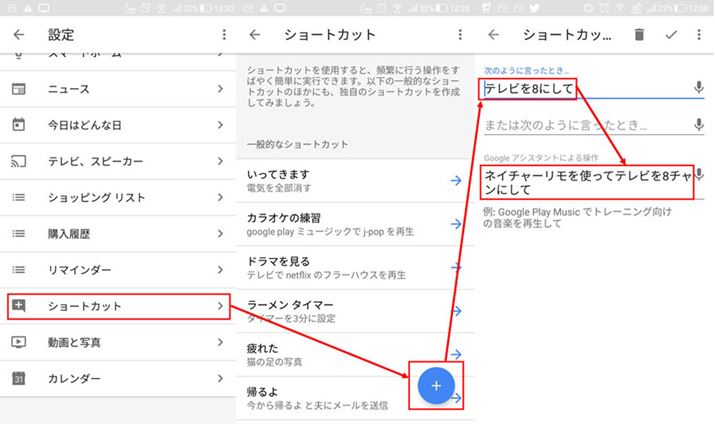
Task: Click the 今日はどんな日 calendar icon
Action: [19, 124]
